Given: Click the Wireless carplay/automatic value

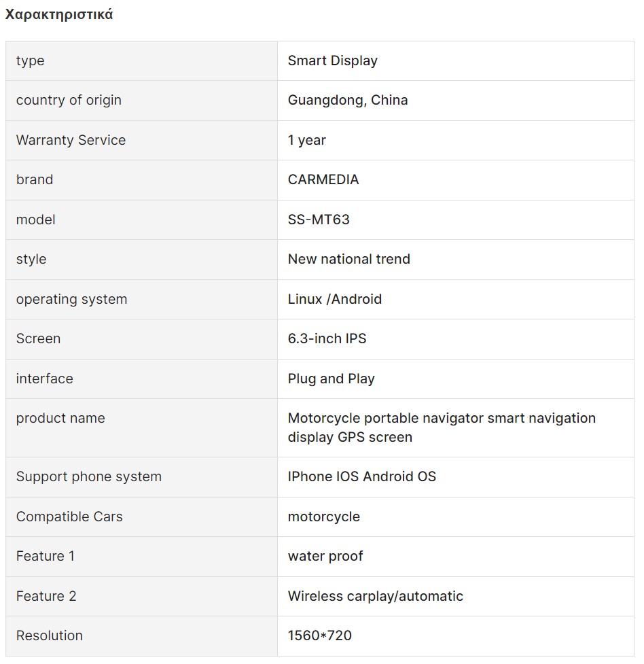Looking at the screenshot, I should (375, 596).
